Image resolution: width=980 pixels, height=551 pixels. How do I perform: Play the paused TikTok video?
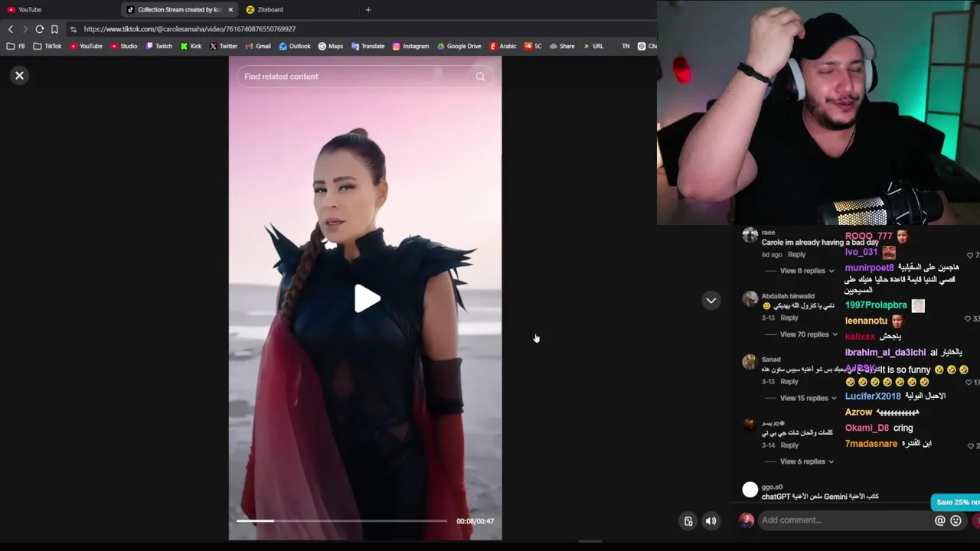pyautogui.click(x=367, y=298)
